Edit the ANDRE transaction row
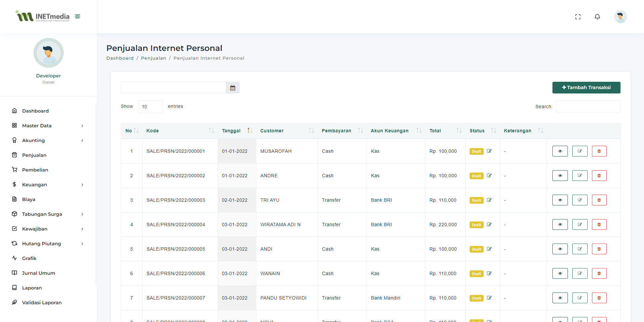Image resolution: width=644 pixels, height=322 pixels. tap(580, 176)
